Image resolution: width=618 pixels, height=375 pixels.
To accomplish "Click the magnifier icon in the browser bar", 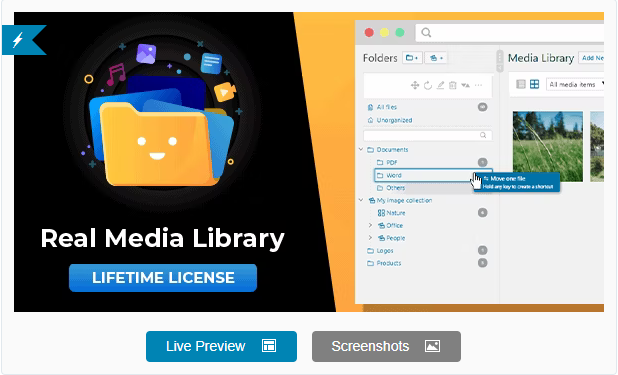I will point(426,32).
